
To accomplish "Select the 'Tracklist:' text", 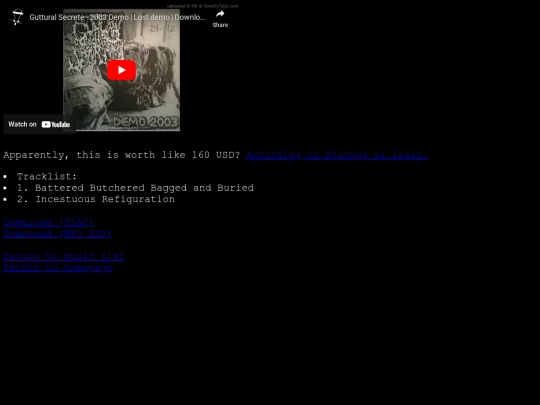I will point(47,177).
